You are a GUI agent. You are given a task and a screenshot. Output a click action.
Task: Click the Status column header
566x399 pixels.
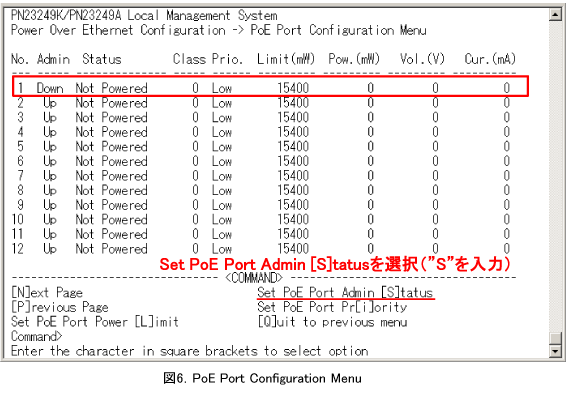[x=102, y=59]
